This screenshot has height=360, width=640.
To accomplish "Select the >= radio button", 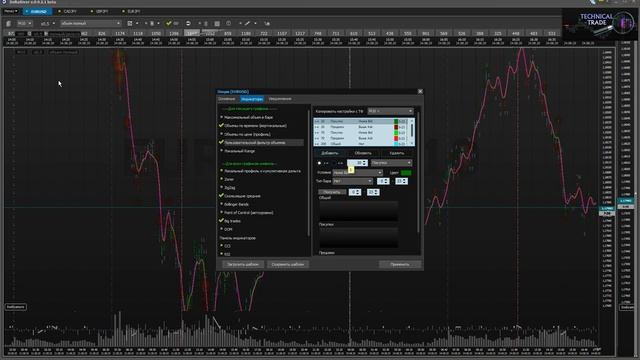I will pos(320,163).
